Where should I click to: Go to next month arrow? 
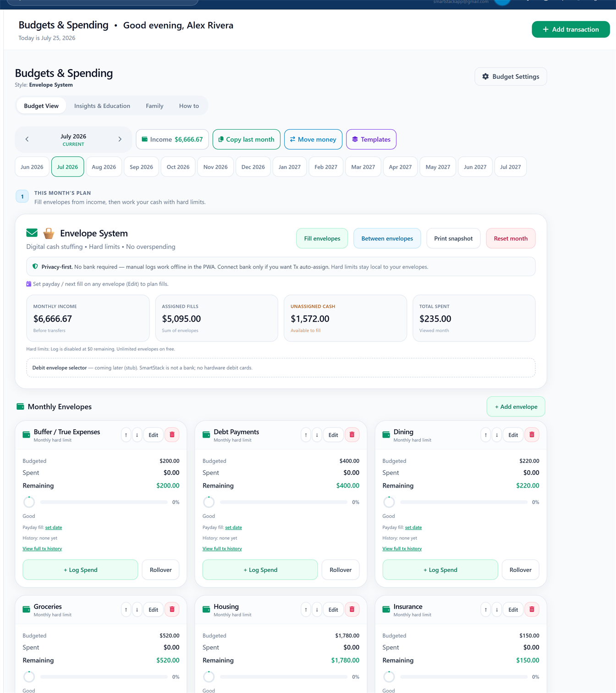coord(120,139)
